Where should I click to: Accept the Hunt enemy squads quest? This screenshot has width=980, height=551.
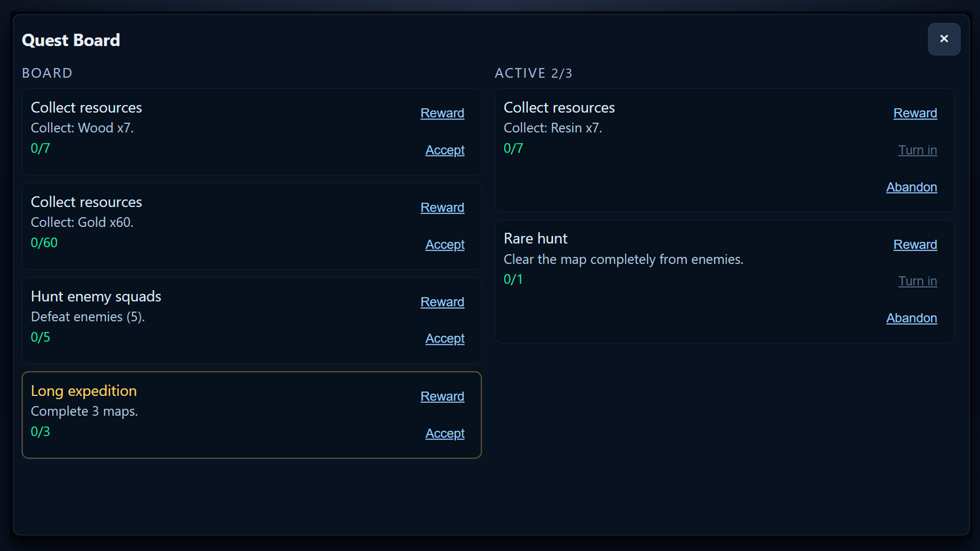445,338
